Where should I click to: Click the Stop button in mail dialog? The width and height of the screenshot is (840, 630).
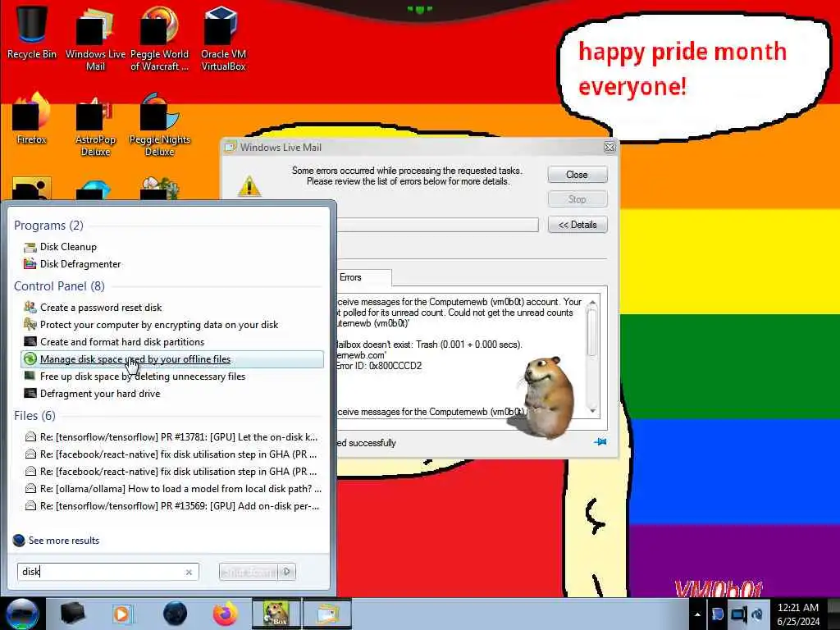[x=577, y=199]
